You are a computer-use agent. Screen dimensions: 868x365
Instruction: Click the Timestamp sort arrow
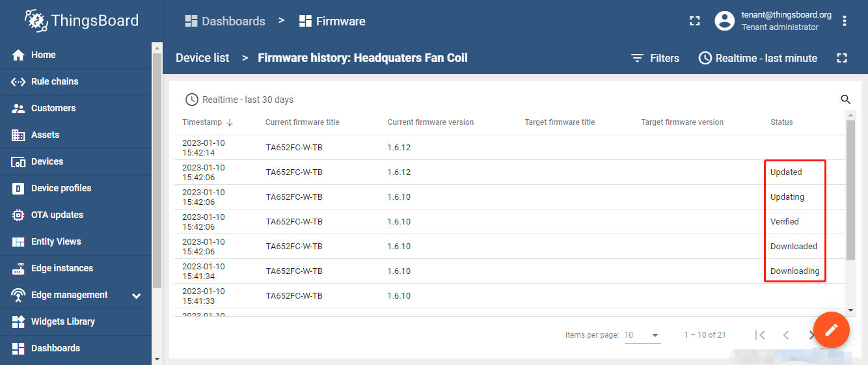pyautogui.click(x=230, y=122)
